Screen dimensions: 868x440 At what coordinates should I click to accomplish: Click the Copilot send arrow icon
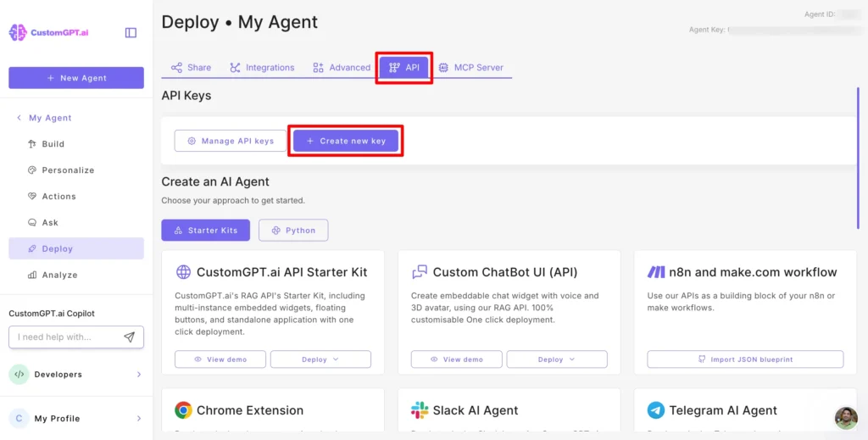tap(130, 337)
